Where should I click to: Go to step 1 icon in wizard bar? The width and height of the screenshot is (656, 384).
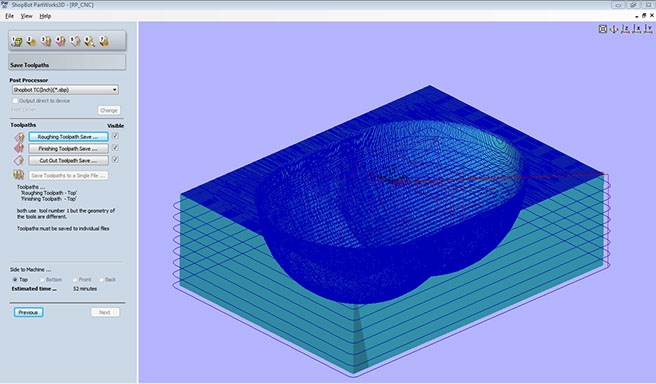click(x=17, y=41)
